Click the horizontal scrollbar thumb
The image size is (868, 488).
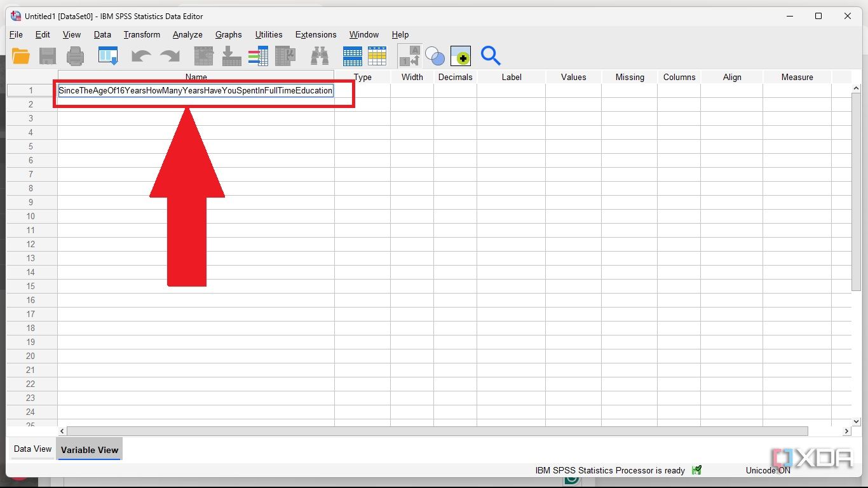[437, 431]
